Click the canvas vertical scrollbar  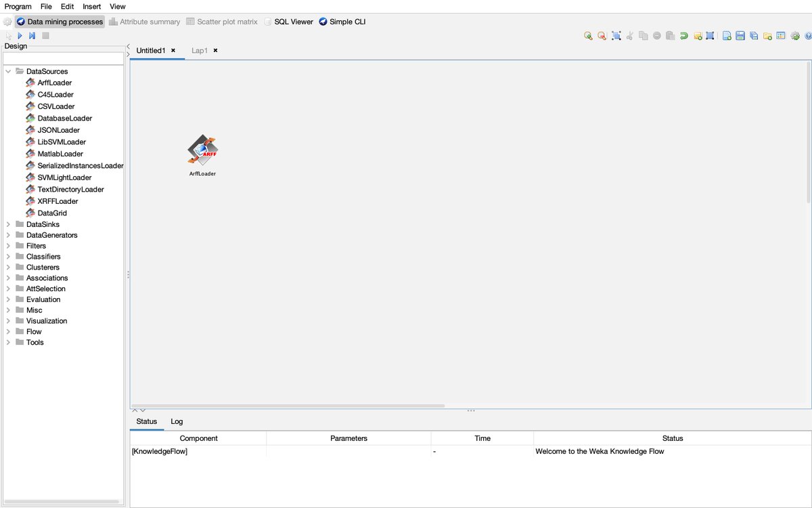tap(808, 132)
